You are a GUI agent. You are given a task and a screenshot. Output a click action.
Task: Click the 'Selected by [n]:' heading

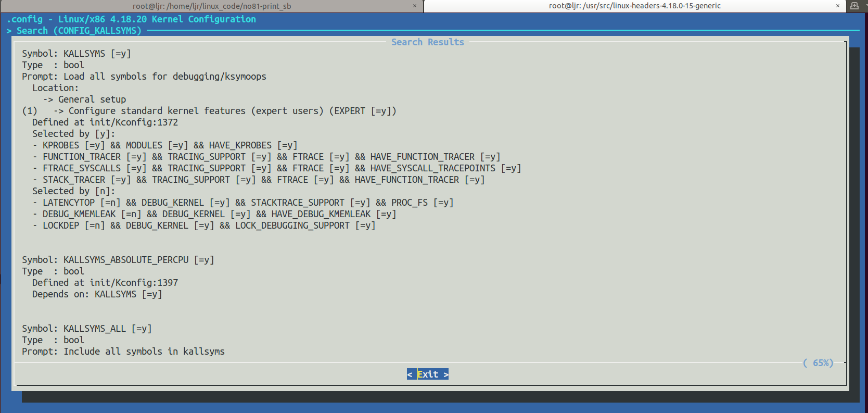74,191
